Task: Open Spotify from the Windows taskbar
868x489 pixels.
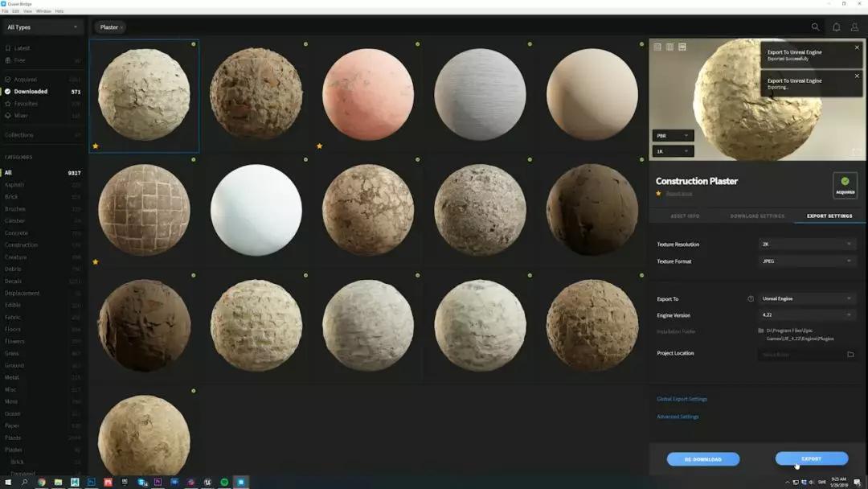Action: tap(224, 482)
